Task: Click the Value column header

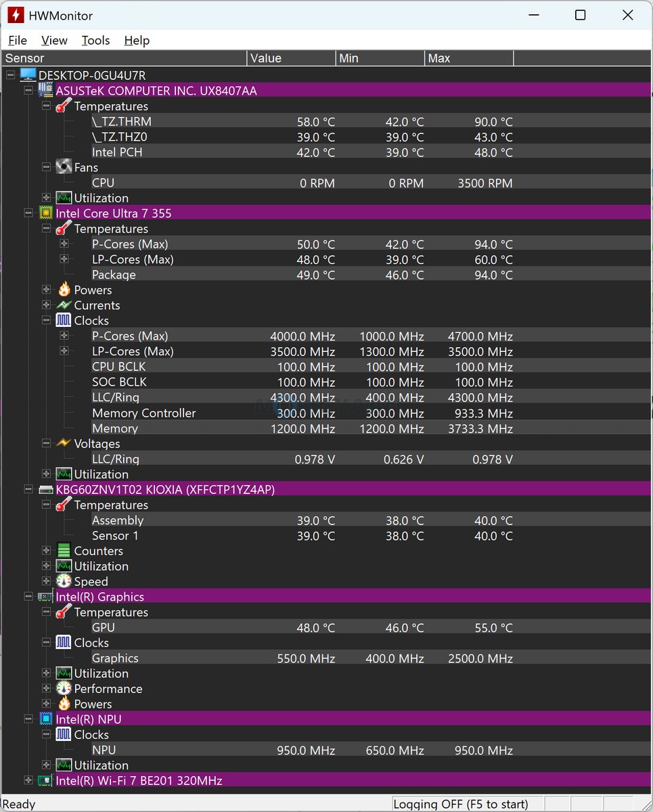Action: [x=291, y=58]
